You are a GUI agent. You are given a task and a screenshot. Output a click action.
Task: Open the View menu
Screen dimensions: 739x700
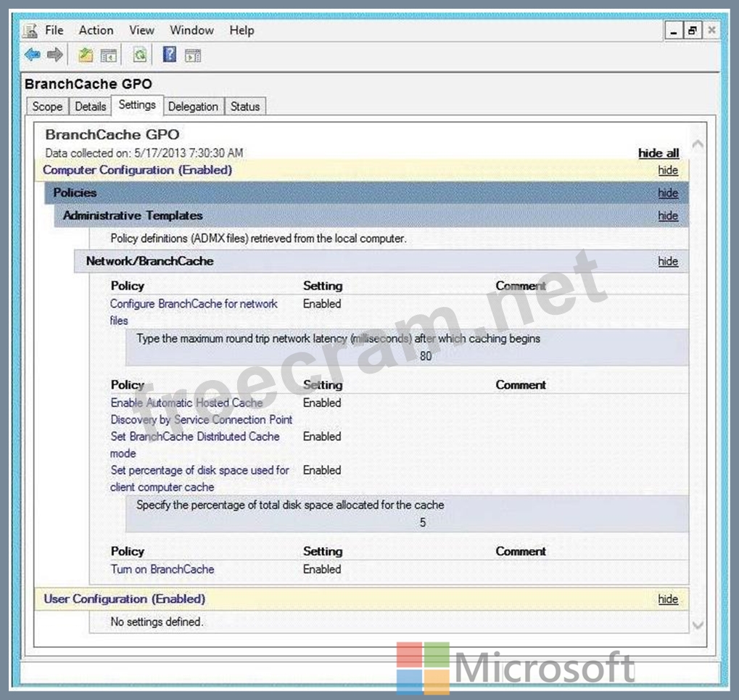pyautogui.click(x=142, y=30)
